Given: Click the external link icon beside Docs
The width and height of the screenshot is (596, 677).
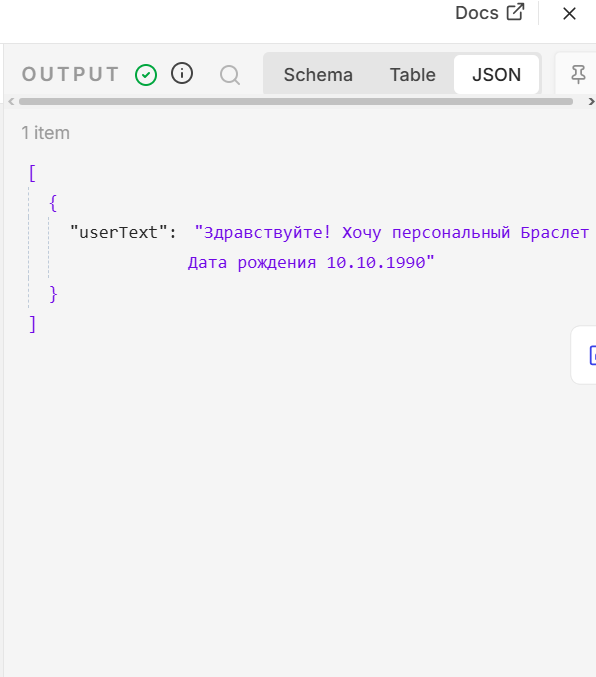Looking at the screenshot, I should point(515,12).
